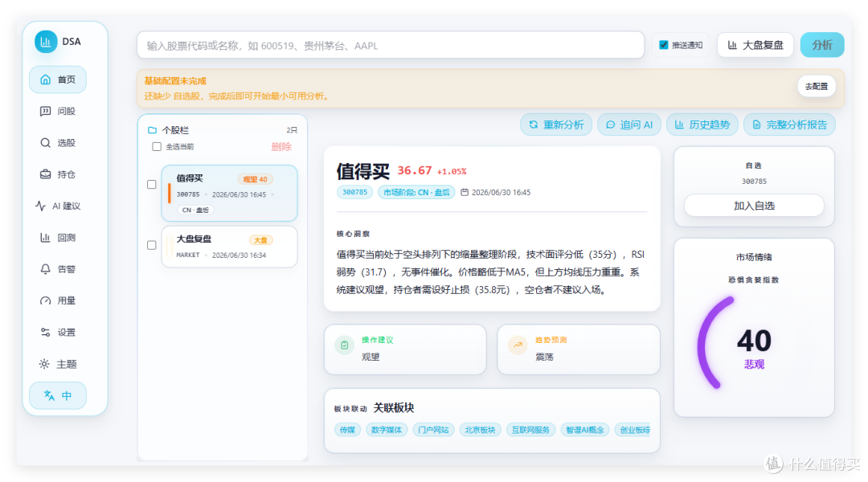Click the 分析 analyze button
The height and width of the screenshot is (482, 868).
(x=822, y=45)
